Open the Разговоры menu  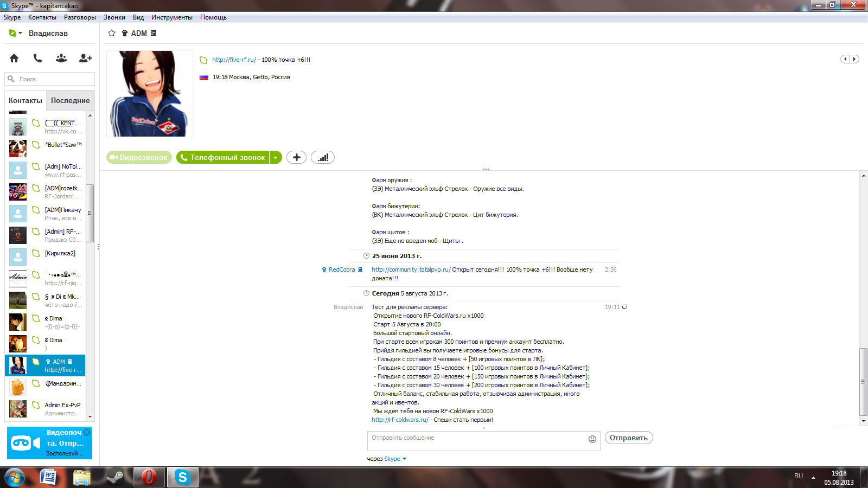80,17
